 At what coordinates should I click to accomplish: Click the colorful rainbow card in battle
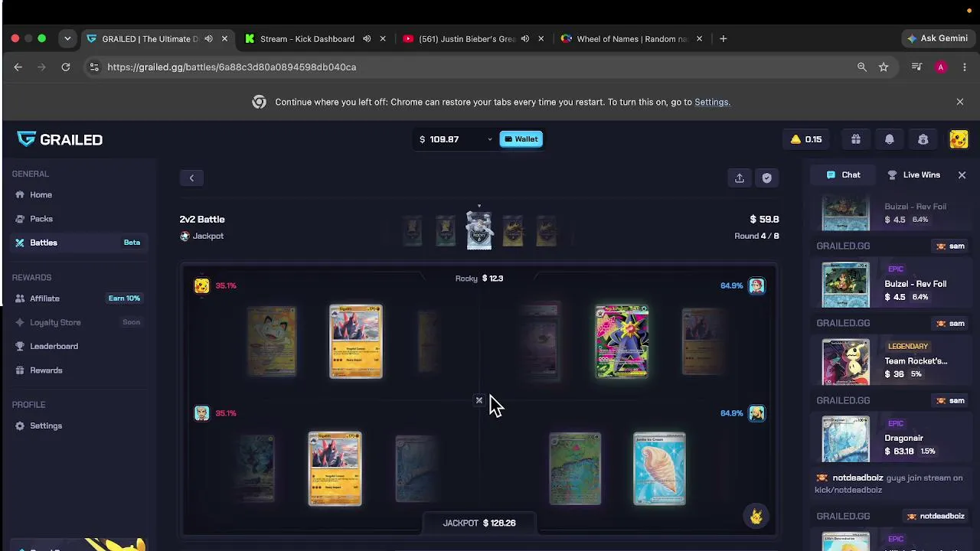tap(622, 341)
